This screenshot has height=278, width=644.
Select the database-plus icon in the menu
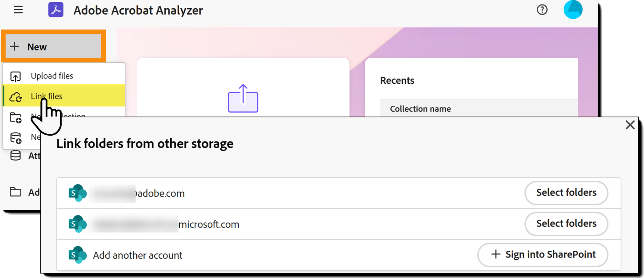point(15,137)
